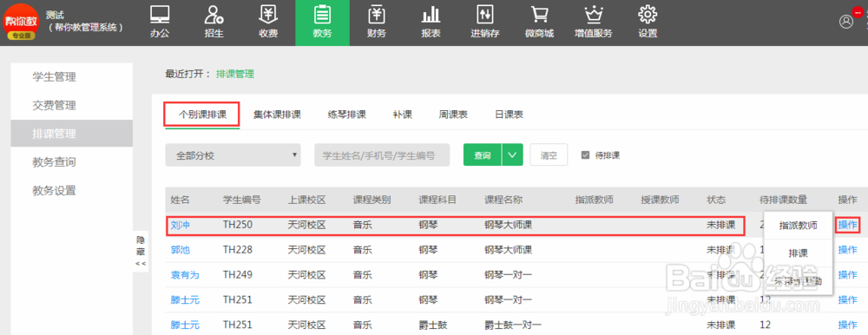The image size is (868, 335).
Task: Expand the arrow next to 查询
Action: point(512,155)
